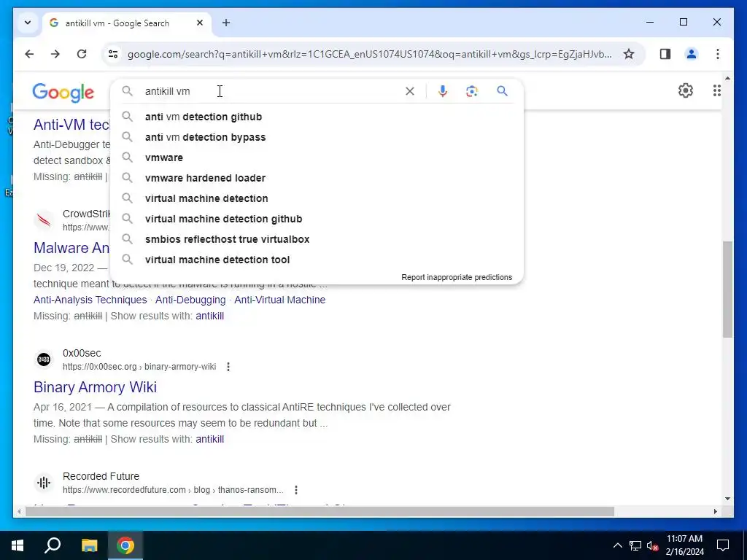The image size is (747, 560).
Task: Click the Google logo
Action: 63,93
